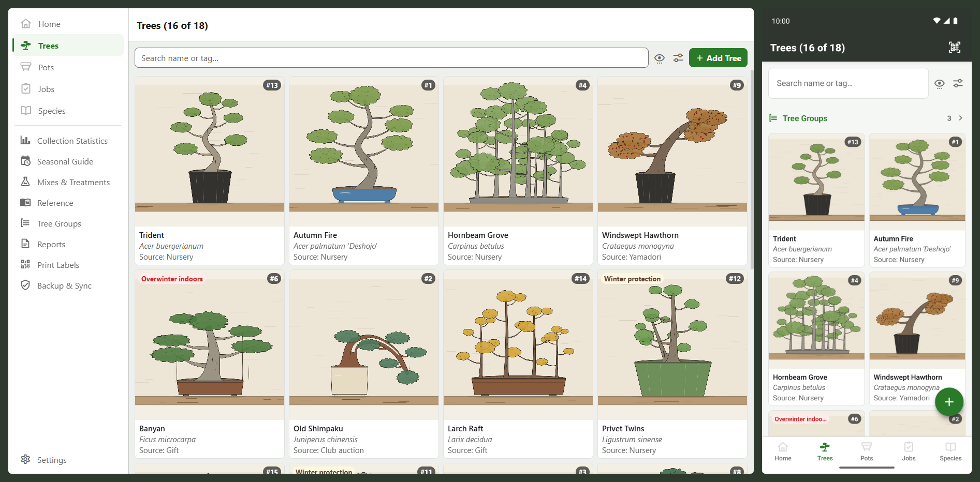Open the Windswept Hawthorn card in desktop grid

(672, 171)
